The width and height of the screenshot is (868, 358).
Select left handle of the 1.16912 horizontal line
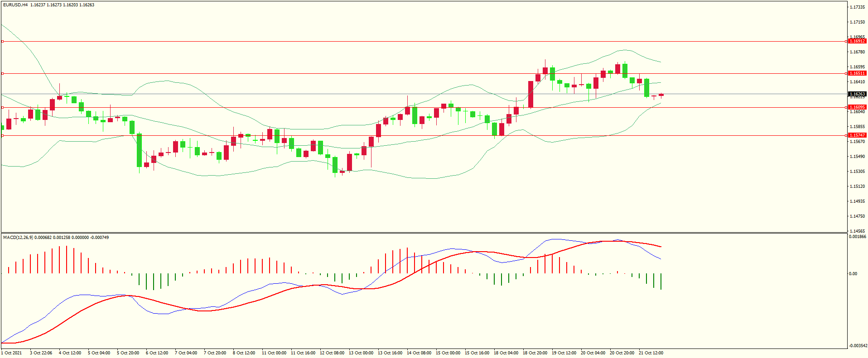[x=2, y=41]
